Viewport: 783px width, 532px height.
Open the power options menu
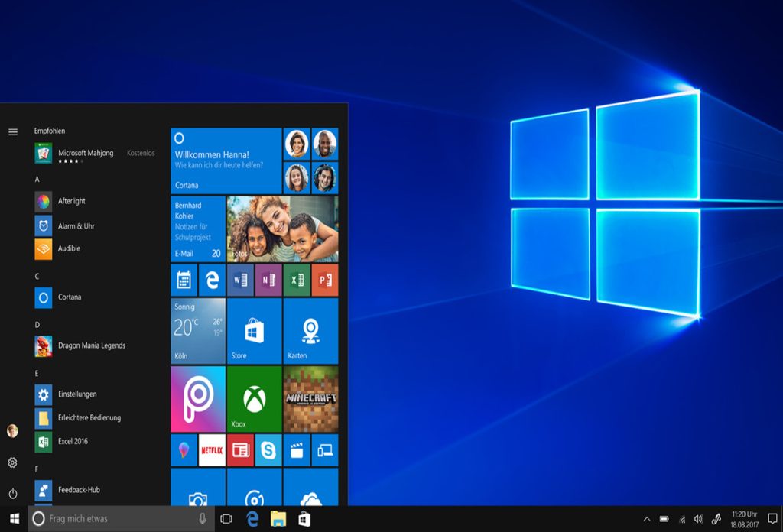pos(13,494)
